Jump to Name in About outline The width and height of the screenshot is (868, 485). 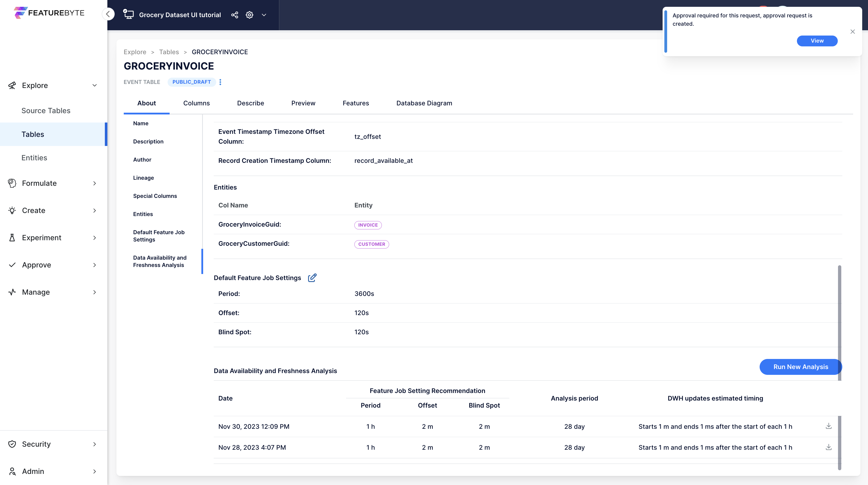[x=141, y=123]
